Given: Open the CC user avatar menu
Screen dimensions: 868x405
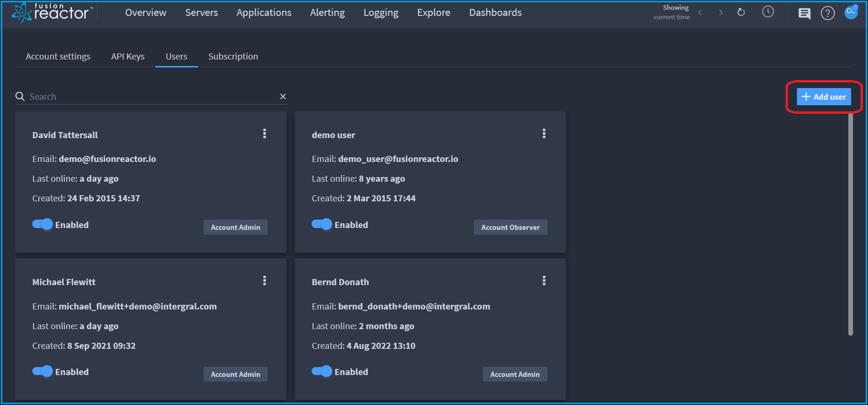Looking at the screenshot, I should tap(851, 12).
